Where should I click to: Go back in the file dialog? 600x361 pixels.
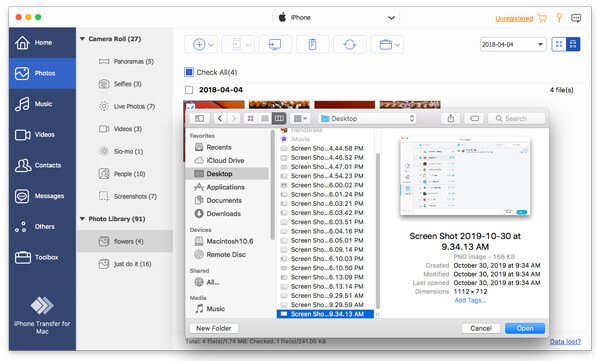[x=220, y=118]
